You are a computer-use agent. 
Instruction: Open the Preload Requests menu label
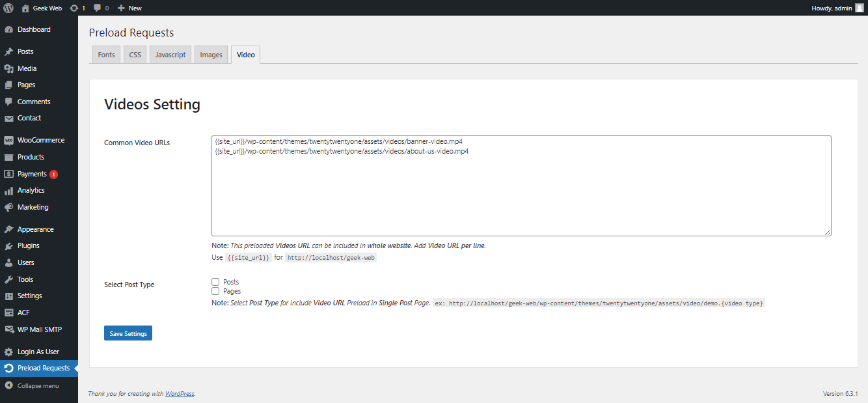click(x=44, y=368)
